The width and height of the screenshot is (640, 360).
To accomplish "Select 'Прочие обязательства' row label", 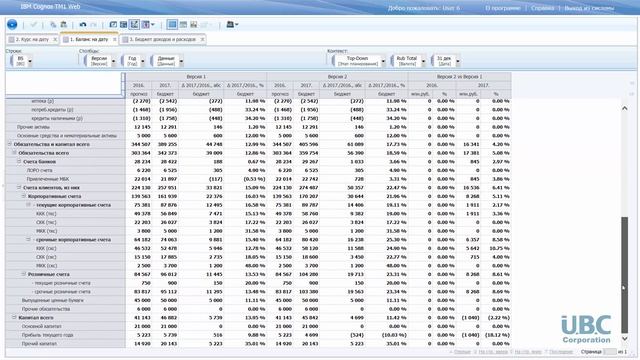I will pyautogui.click(x=46, y=309).
